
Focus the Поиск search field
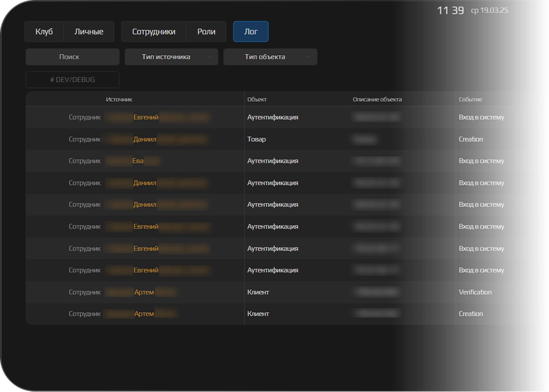point(72,57)
